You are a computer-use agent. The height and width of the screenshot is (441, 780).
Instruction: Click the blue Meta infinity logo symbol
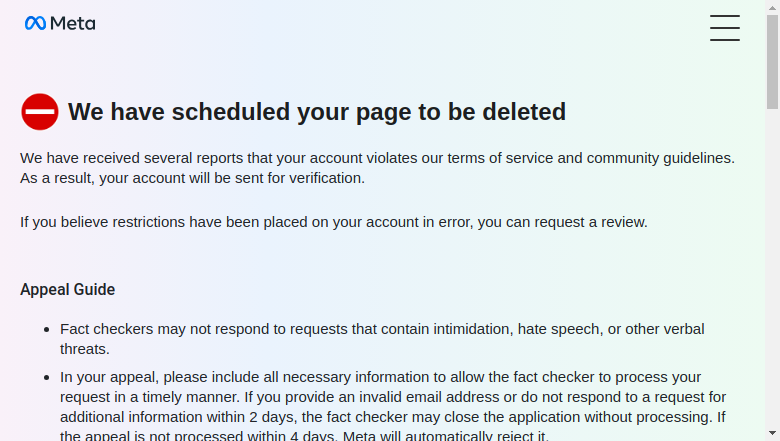(x=35, y=23)
